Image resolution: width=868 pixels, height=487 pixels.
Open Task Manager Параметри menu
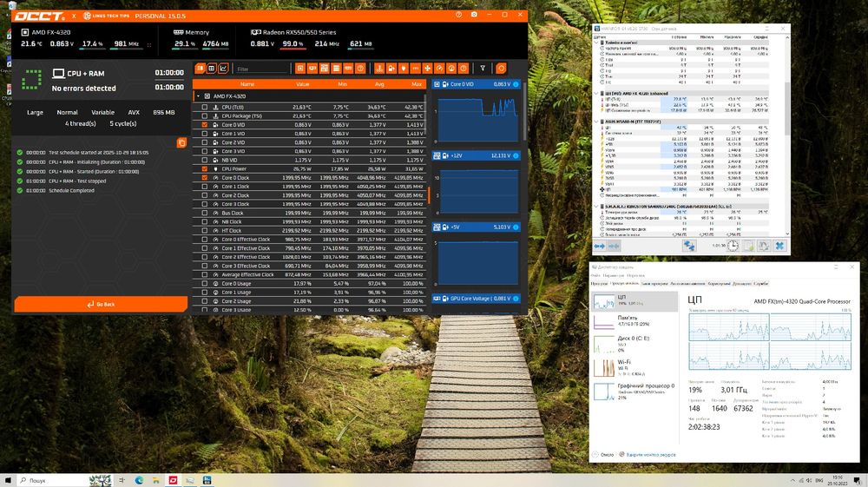(614, 275)
